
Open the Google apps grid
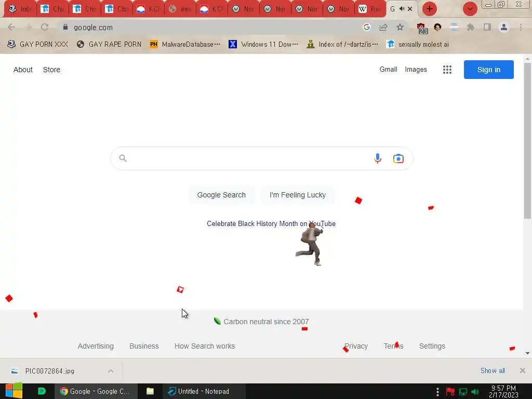[447, 70]
